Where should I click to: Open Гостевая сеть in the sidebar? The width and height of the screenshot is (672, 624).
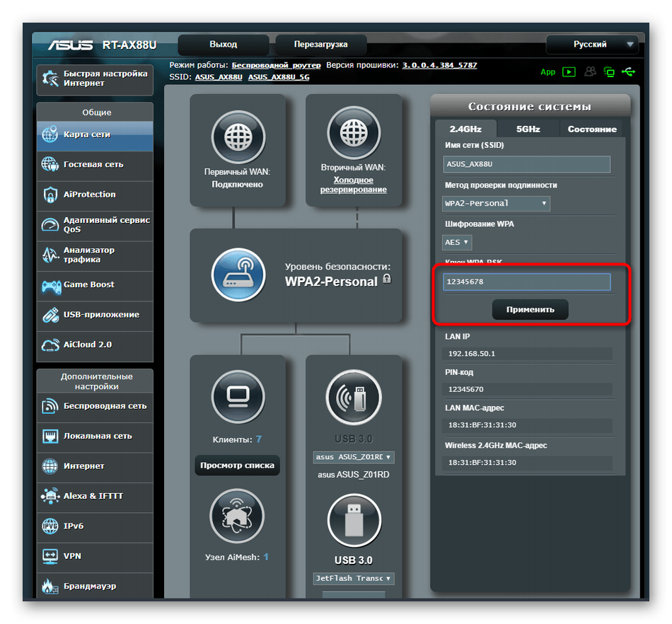(94, 164)
